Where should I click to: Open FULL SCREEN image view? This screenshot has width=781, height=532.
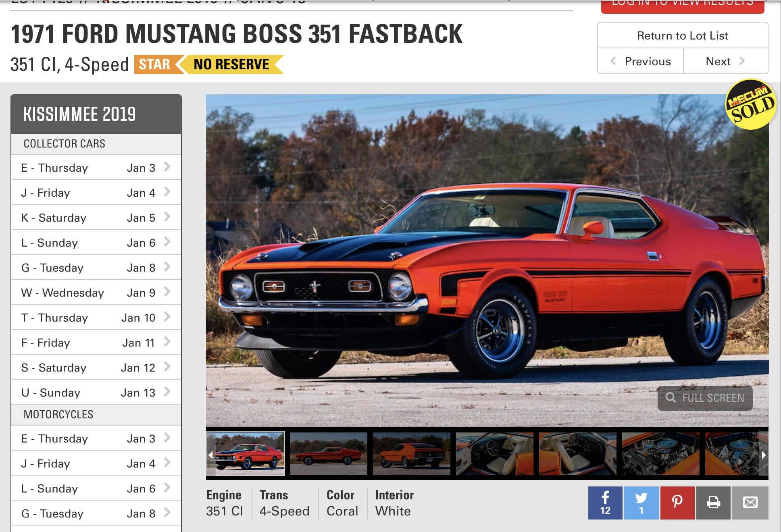click(705, 398)
